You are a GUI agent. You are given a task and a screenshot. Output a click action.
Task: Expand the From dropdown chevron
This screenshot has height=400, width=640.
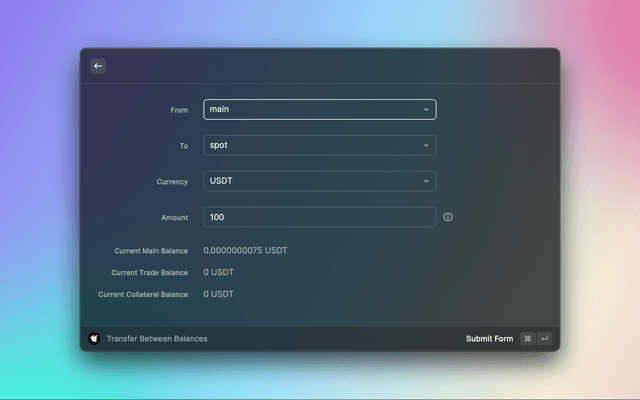(x=425, y=109)
